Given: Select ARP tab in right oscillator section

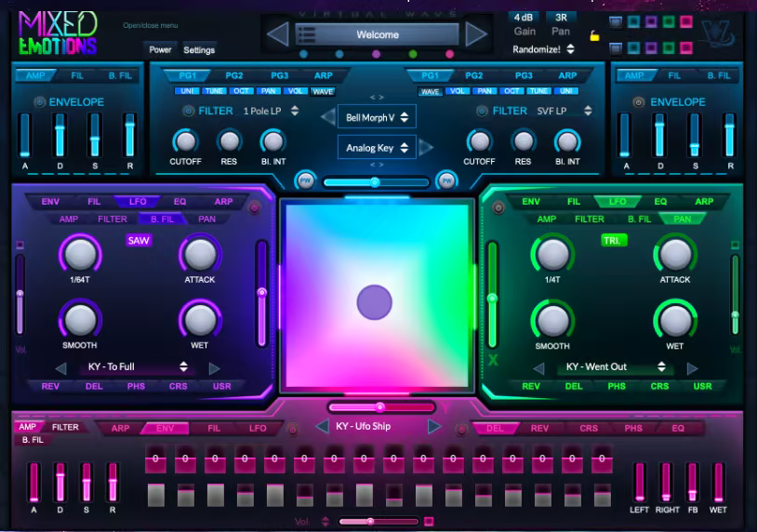Looking at the screenshot, I should [567, 75].
